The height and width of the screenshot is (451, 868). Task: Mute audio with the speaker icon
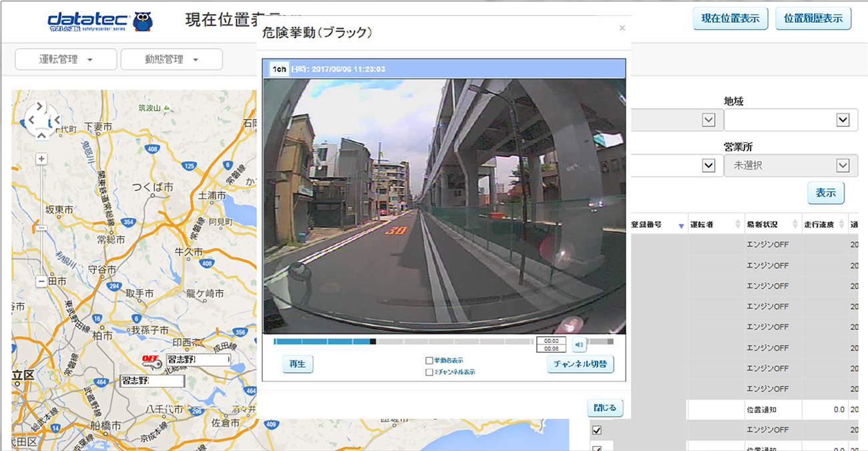click(x=579, y=345)
